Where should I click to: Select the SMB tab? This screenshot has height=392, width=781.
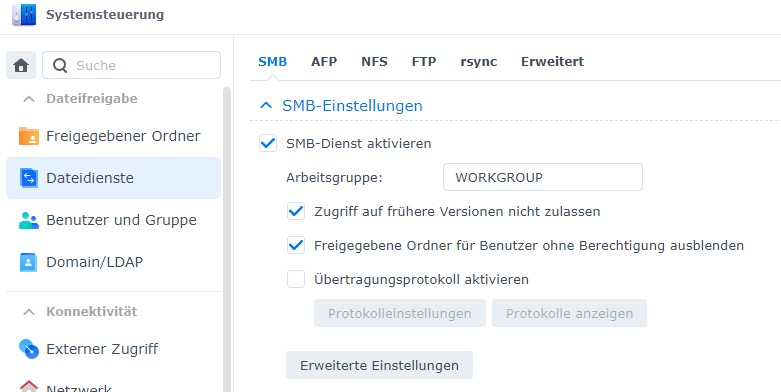(x=272, y=62)
